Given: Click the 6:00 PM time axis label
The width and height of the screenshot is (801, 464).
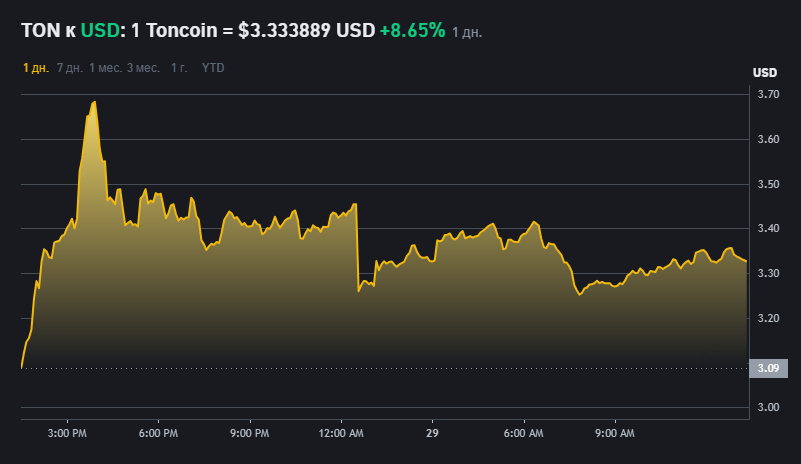Looking at the screenshot, I should coord(158,433).
